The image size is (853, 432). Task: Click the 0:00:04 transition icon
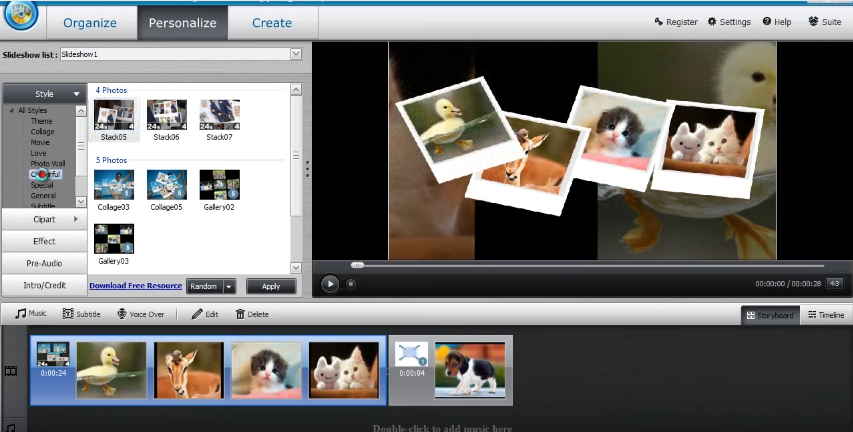411,354
